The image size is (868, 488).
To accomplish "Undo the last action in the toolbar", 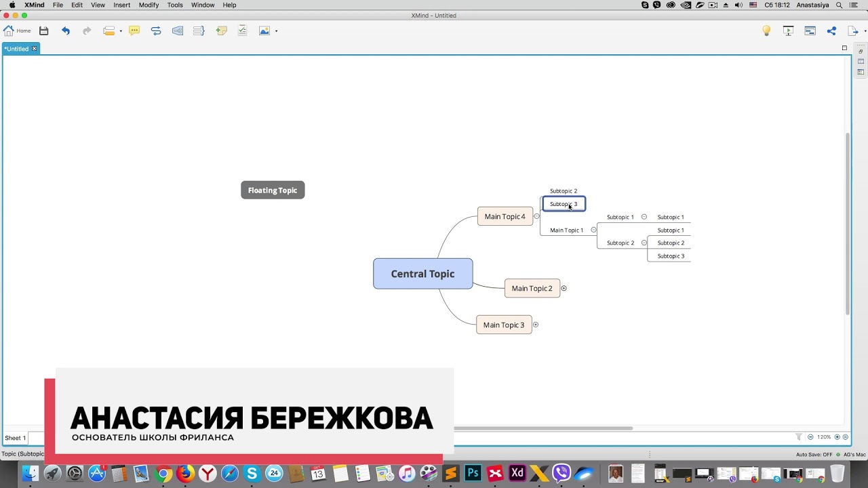I will pyautogui.click(x=66, y=30).
